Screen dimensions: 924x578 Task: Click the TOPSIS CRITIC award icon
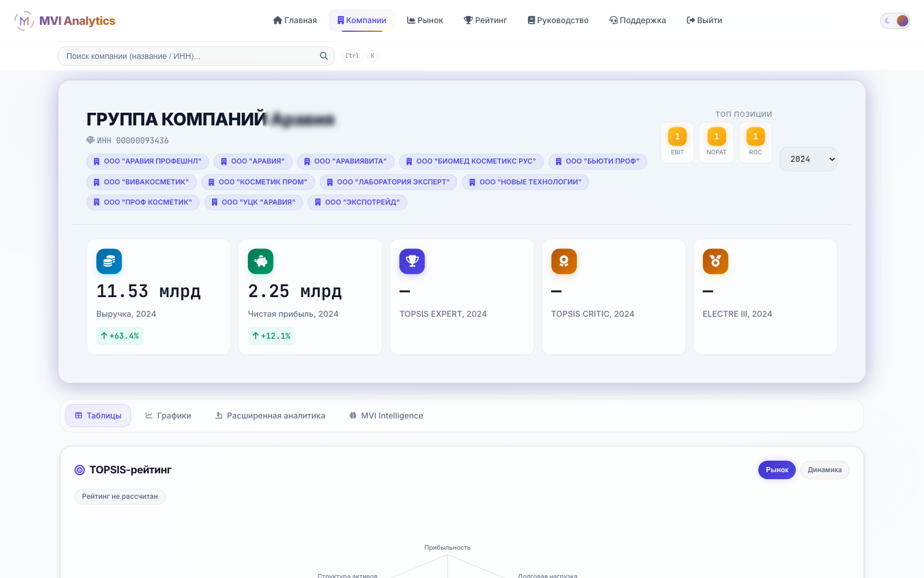(x=564, y=261)
